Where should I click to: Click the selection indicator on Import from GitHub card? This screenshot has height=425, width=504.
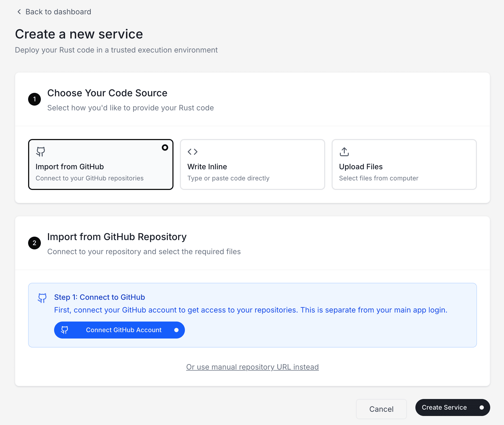point(165,148)
